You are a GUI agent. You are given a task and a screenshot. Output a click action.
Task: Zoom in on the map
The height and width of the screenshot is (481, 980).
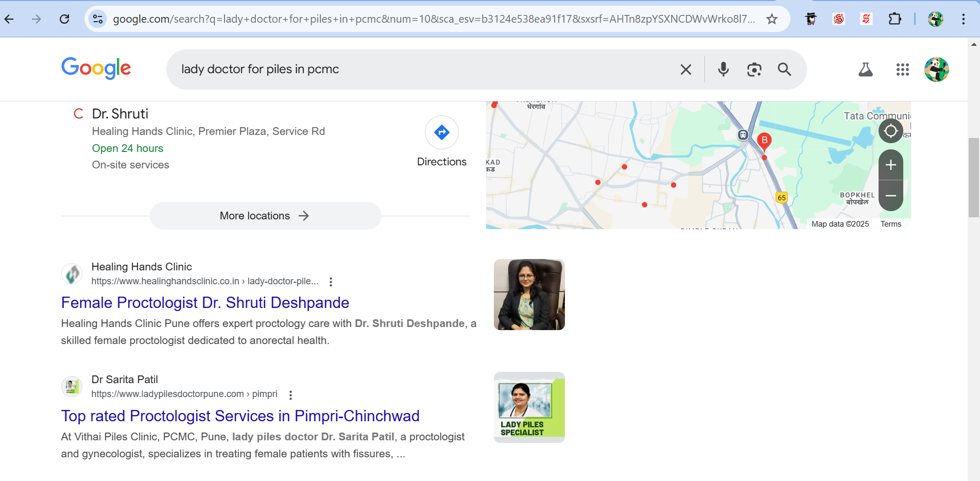(x=890, y=165)
